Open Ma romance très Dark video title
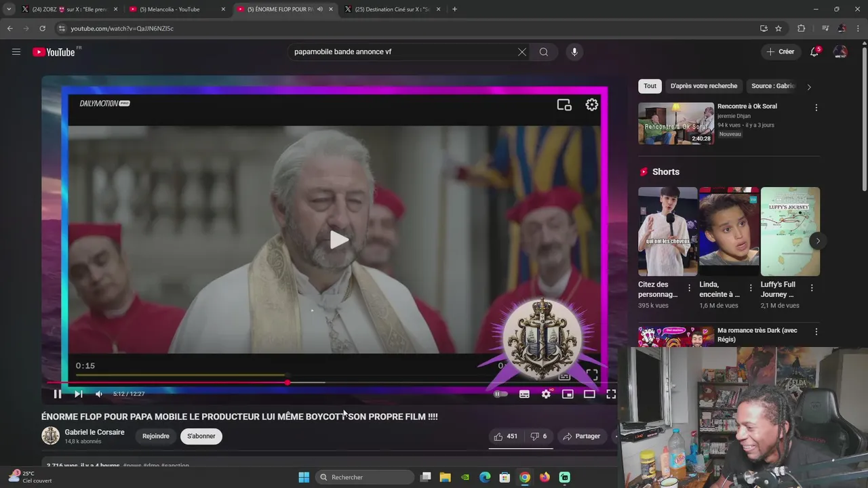The image size is (868, 488). click(x=757, y=335)
